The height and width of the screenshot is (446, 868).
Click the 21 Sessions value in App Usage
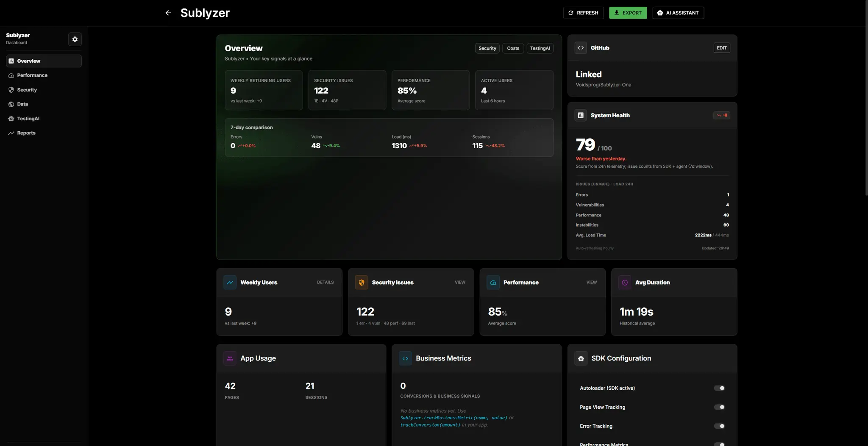[310, 386]
